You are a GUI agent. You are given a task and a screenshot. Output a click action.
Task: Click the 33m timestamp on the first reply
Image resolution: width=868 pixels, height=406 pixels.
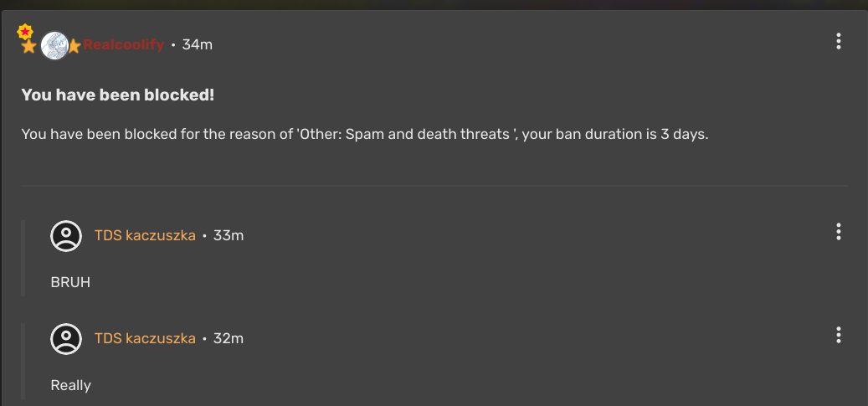[x=229, y=235]
